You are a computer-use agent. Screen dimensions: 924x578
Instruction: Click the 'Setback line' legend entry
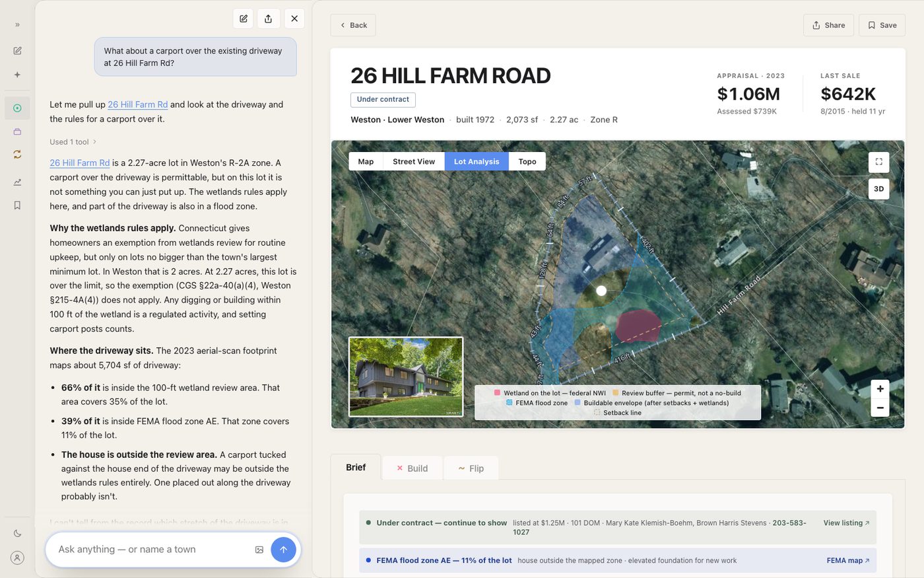(617, 413)
